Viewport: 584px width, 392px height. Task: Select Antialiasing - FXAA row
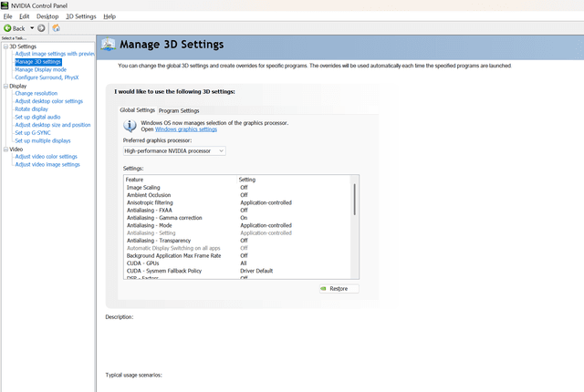click(238, 211)
